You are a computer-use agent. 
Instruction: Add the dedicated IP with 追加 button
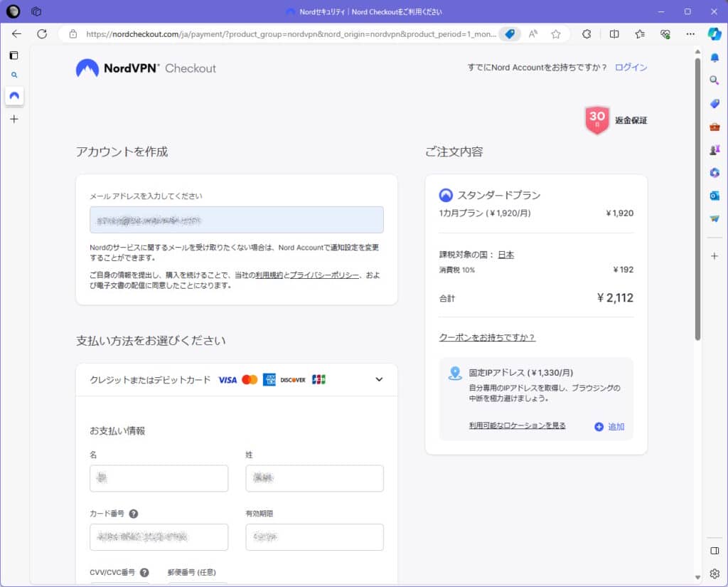609,427
